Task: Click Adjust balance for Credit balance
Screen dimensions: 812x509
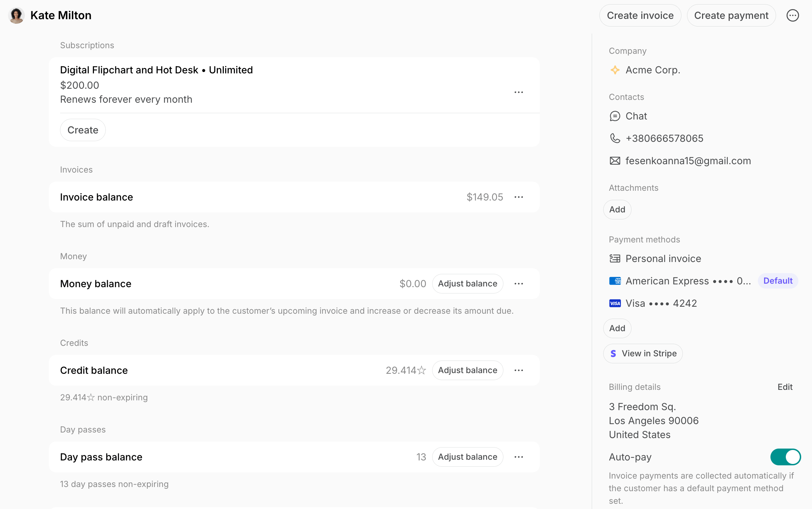Action: (467, 370)
